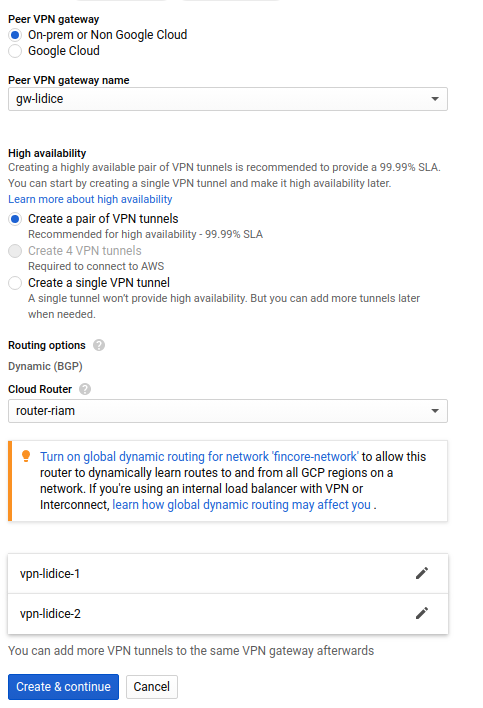Open learn how global dynamic routing link
The image size is (483, 708).
click(x=242, y=504)
